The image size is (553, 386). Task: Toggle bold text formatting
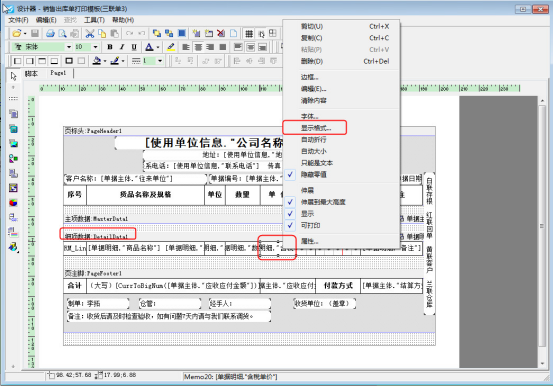tap(110, 47)
